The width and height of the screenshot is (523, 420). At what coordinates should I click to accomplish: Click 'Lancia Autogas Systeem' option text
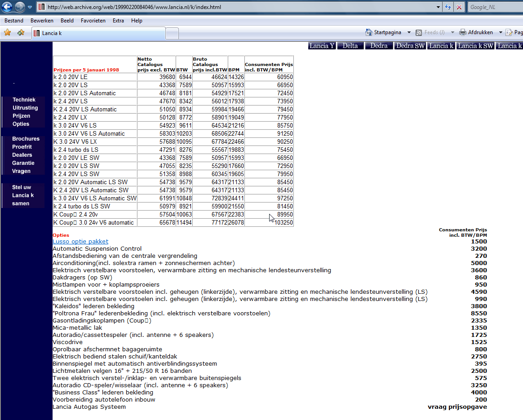point(89,407)
